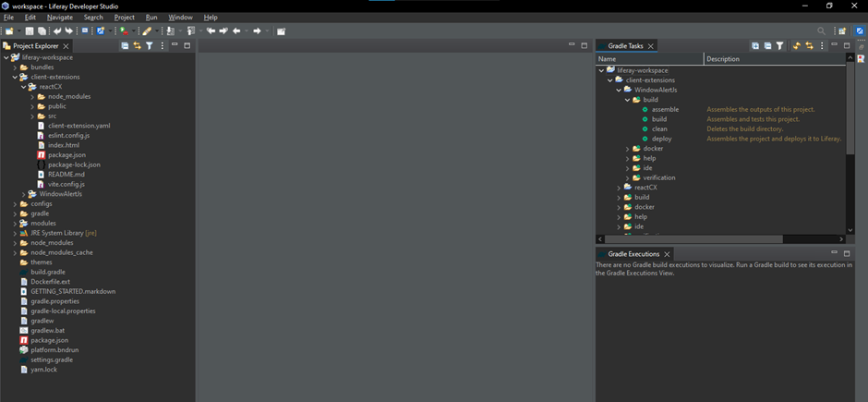Expand WindowAlertJs in Project Explorer
Screen dimensions: 868x402
click(x=24, y=194)
